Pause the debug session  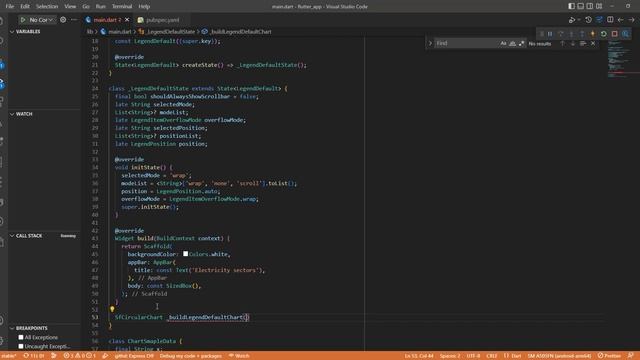(x=550, y=34)
